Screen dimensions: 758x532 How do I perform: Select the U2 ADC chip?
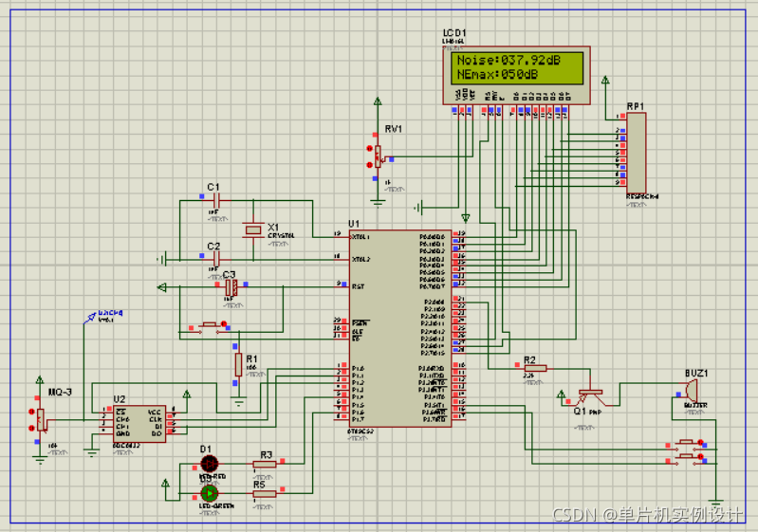coord(138,422)
